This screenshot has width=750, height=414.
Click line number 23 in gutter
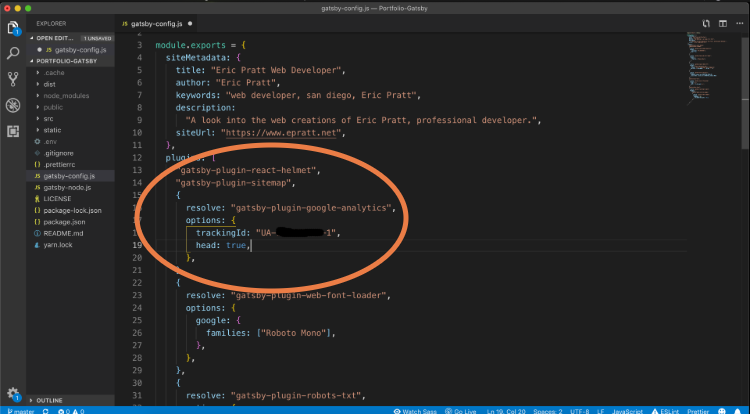coord(137,295)
